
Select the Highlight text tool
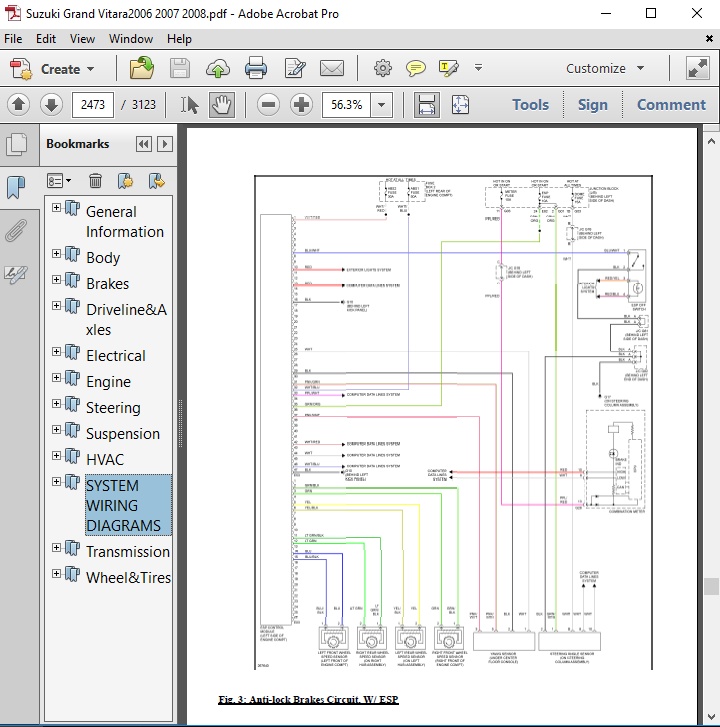click(448, 68)
